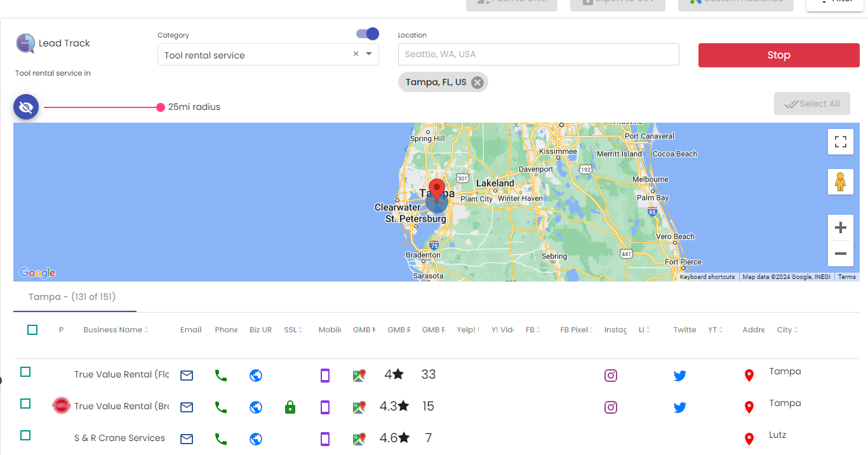This screenshot has height=455, width=868.
Task: Zoom out on the map
Action: pos(841,254)
